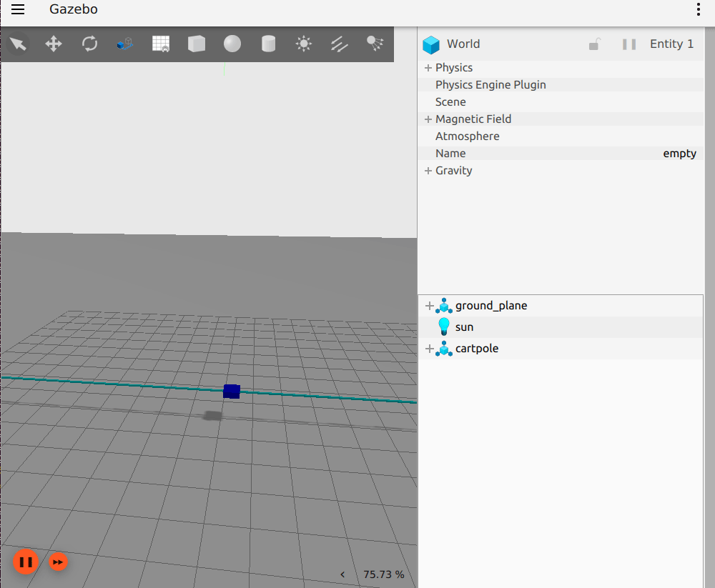Expand the Gravity section
This screenshot has width=715, height=588.
tap(428, 170)
